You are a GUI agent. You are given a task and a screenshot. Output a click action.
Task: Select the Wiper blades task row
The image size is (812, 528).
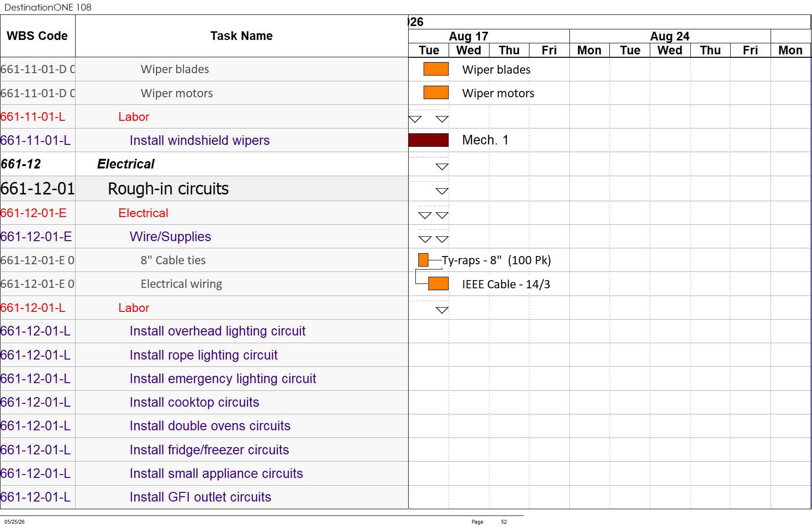(204, 69)
